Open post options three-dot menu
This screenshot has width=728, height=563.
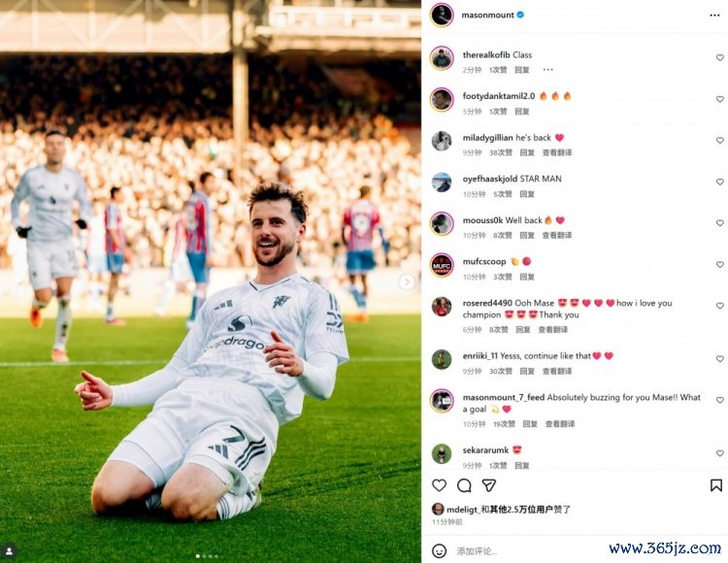point(714,16)
